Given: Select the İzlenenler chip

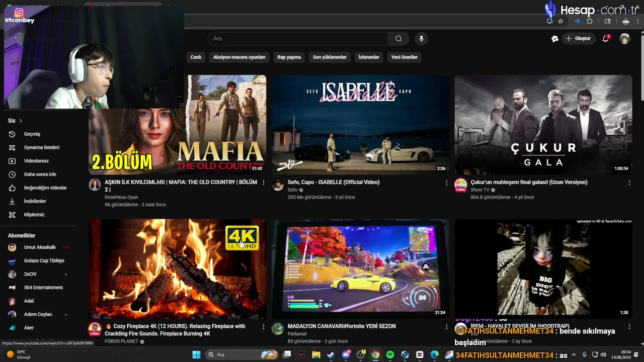Looking at the screenshot, I should click(369, 57).
